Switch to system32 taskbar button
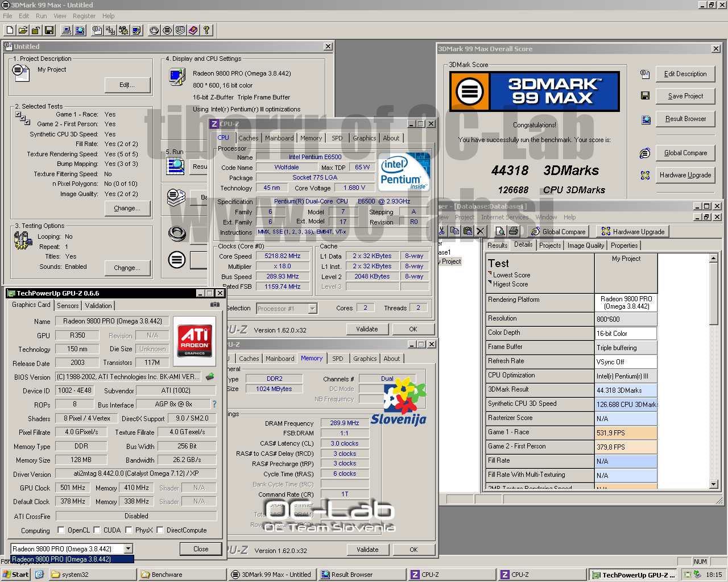Screen dimensions: 728x582 [93, 575]
